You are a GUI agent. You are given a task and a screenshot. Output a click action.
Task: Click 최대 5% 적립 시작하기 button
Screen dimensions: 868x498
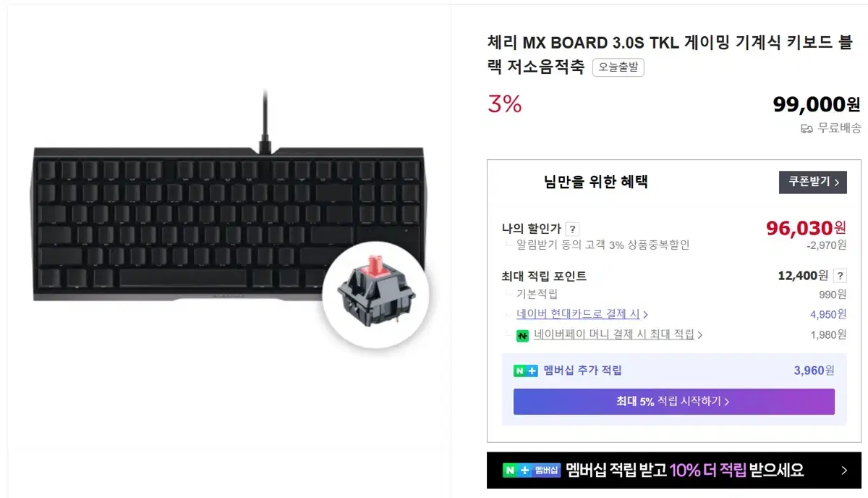click(x=673, y=402)
